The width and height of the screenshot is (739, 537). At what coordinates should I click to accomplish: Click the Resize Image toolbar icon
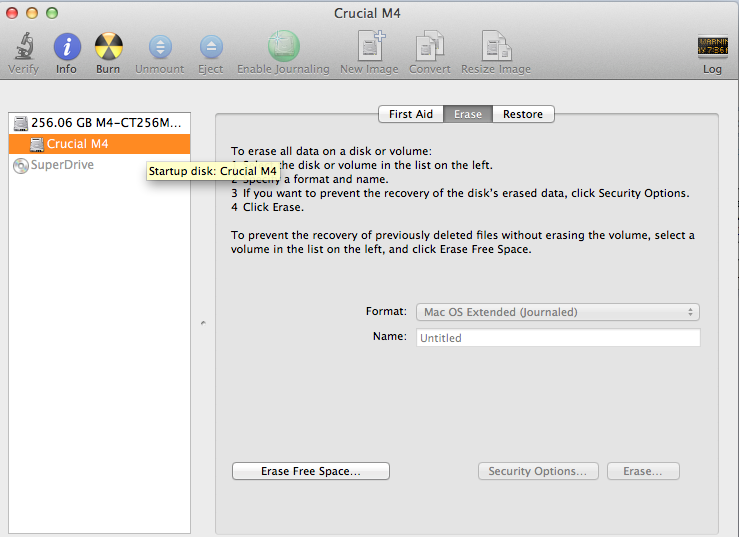click(496, 46)
